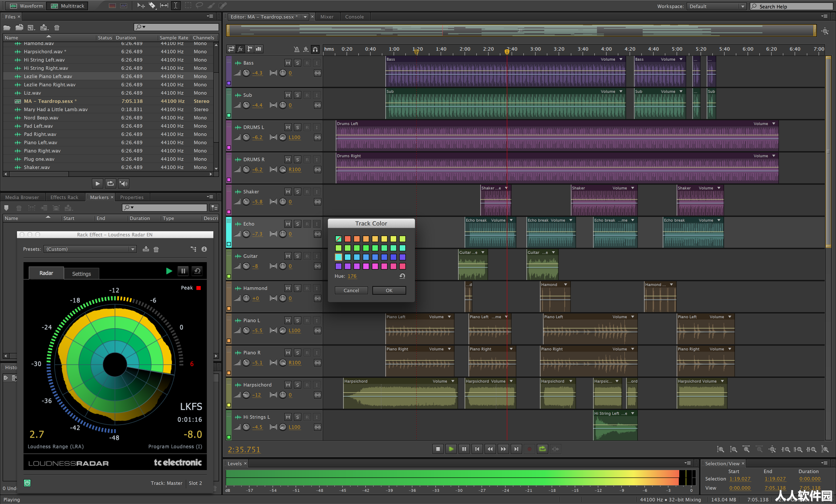This screenshot has height=504, width=836.
Task: Reset hue in Track Color dialog
Action: coord(402,276)
